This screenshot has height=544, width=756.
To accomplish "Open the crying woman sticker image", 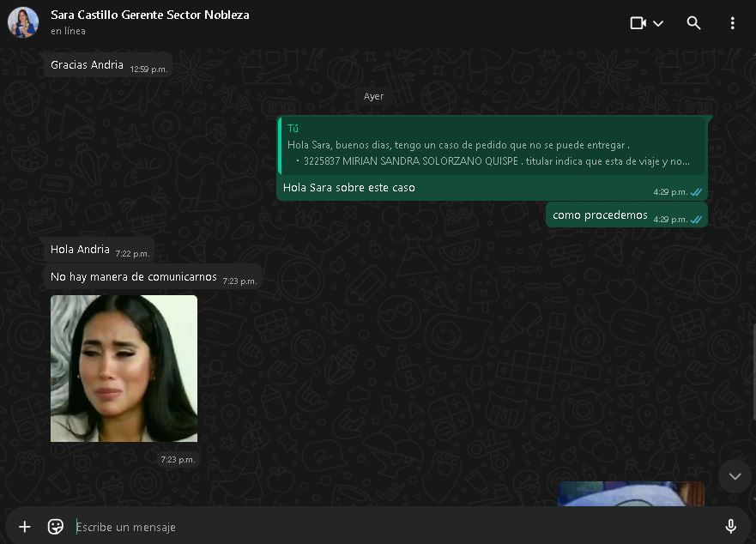I will pos(124,368).
